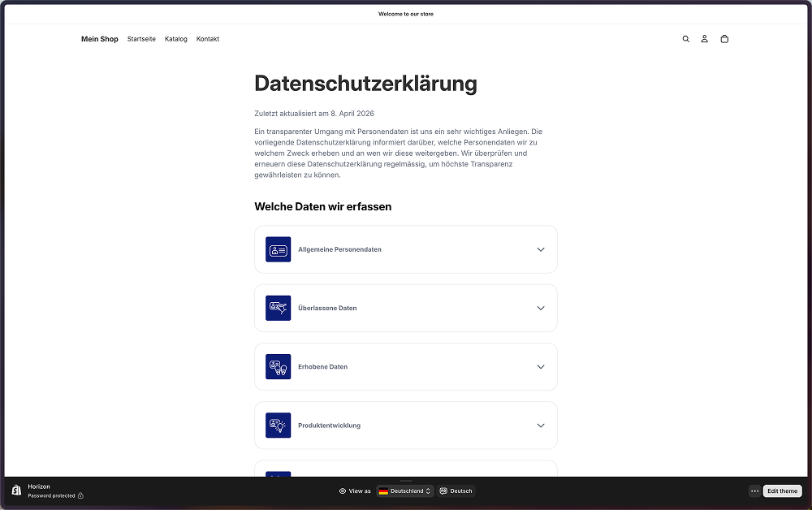Open the shopping cart bag icon

pyautogui.click(x=724, y=39)
